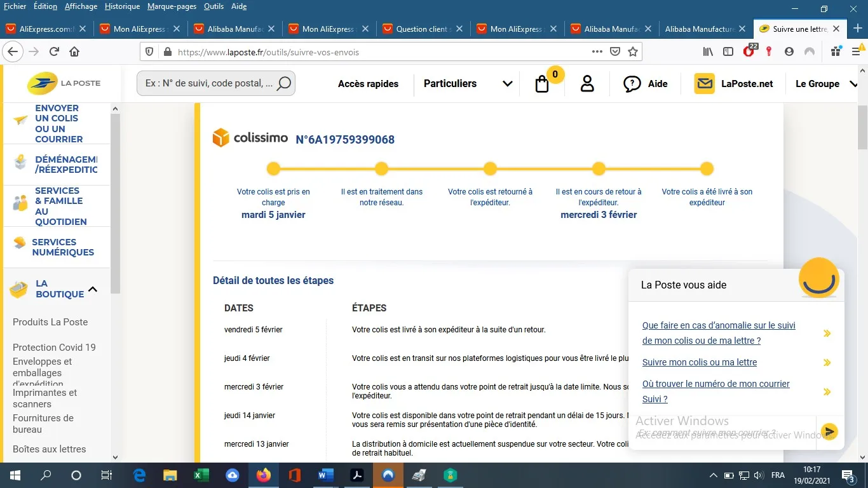Screen dimensions: 868x488
Task: Click the search magnifier in La Poste search box
Action: tap(284, 83)
